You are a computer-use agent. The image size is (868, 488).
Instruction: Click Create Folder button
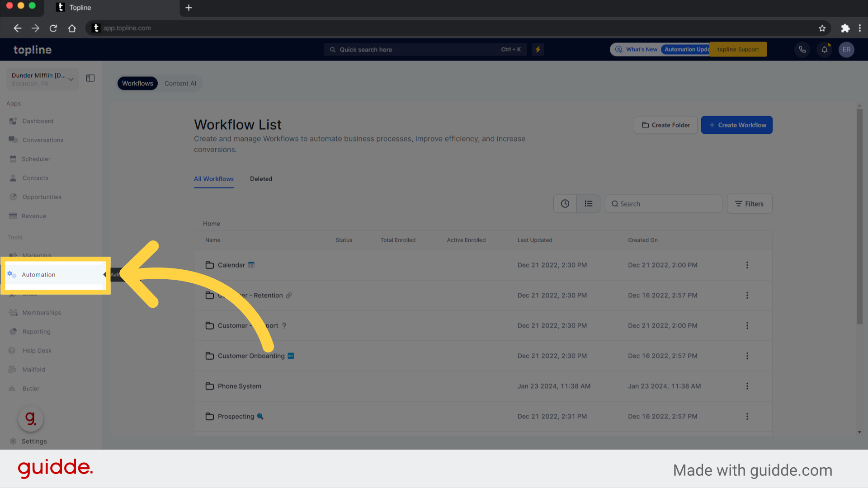[x=665, y=125]
